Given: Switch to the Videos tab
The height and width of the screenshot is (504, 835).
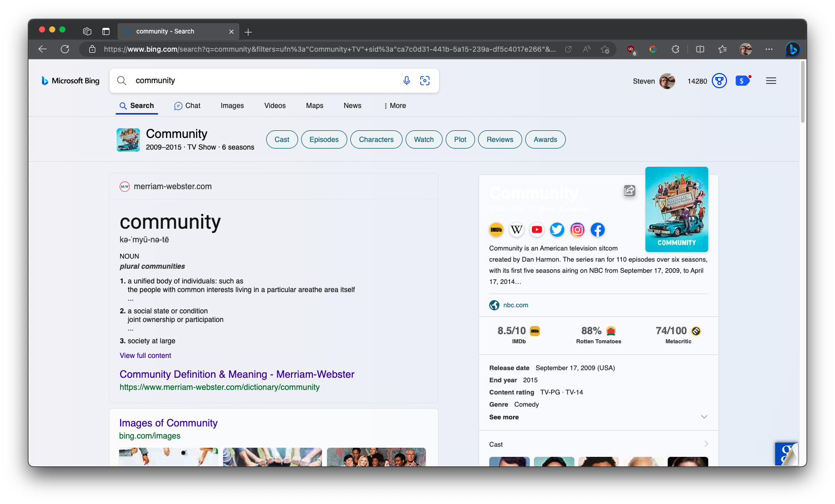Looking at the screenshot, I should click(275, 105).
